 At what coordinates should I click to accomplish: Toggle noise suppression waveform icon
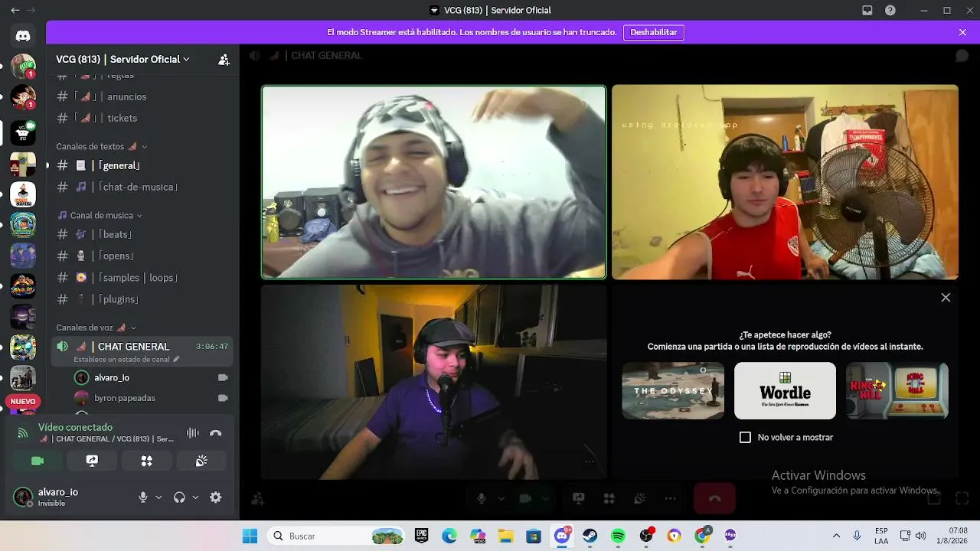tap(193, 433)
